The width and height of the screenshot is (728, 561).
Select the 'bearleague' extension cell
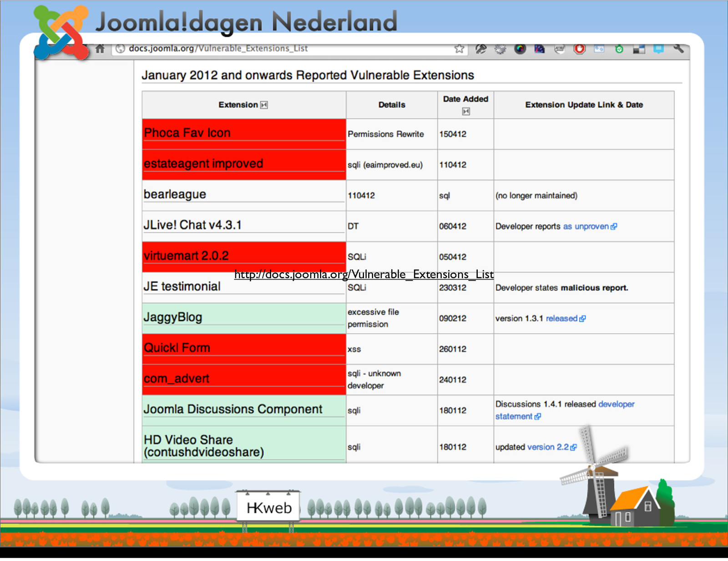(x=244, y=195)
